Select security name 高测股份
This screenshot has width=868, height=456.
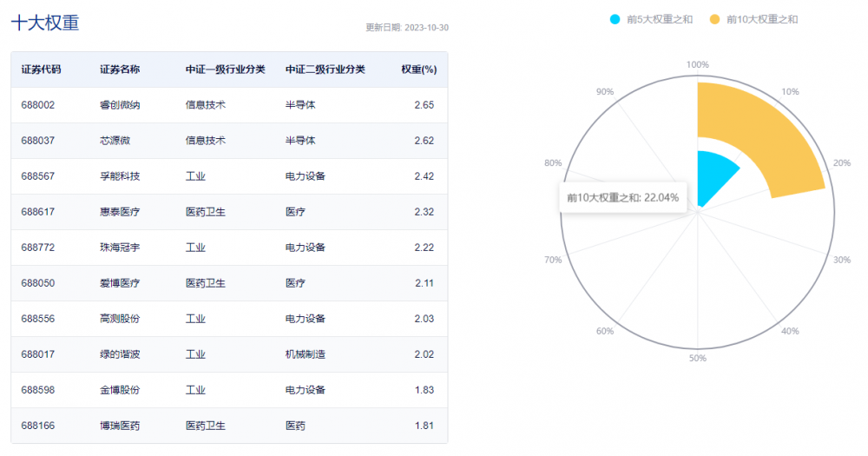pyautogui.click(x=120, y=319)
